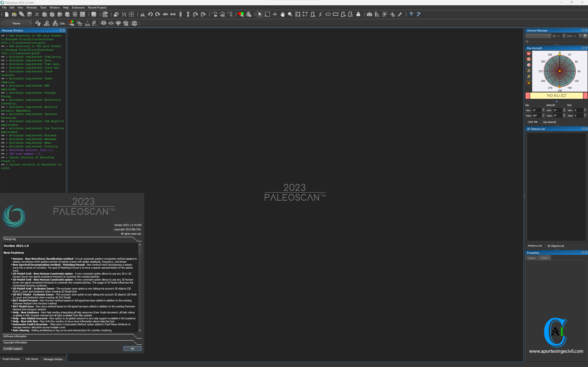588x367 pixels.
Task: Click the Dip max 90° input field
Action: click(x=537, y=116)
